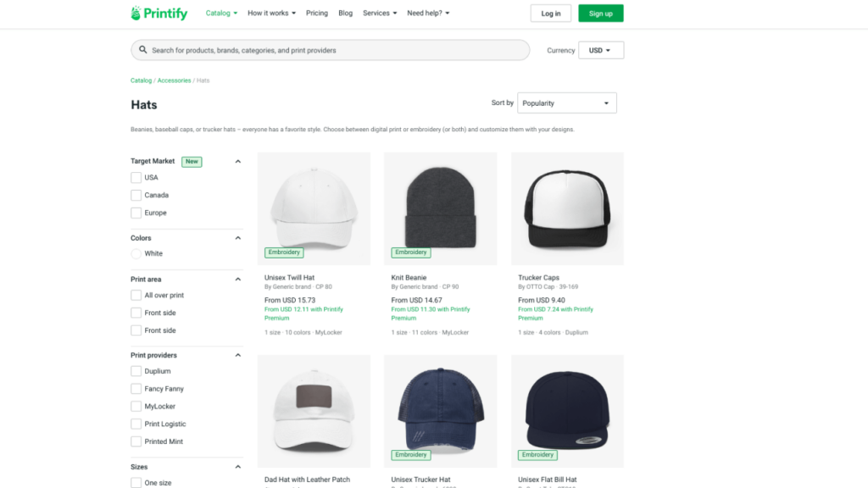This screenshot has height=488, width=868.
Task: Check the "Fancy Fanny" provider checkbox
Action: tap(136, 388)
